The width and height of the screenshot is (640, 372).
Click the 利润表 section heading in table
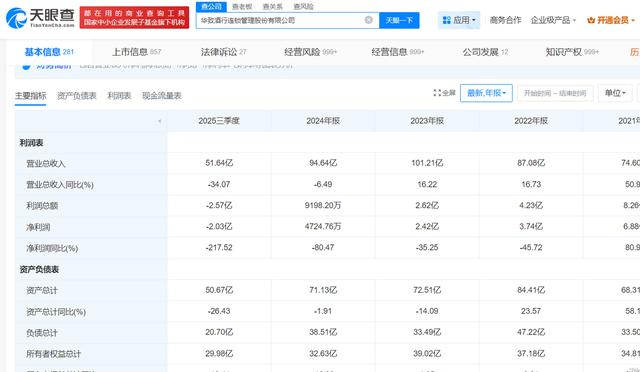tap(31, 143)
